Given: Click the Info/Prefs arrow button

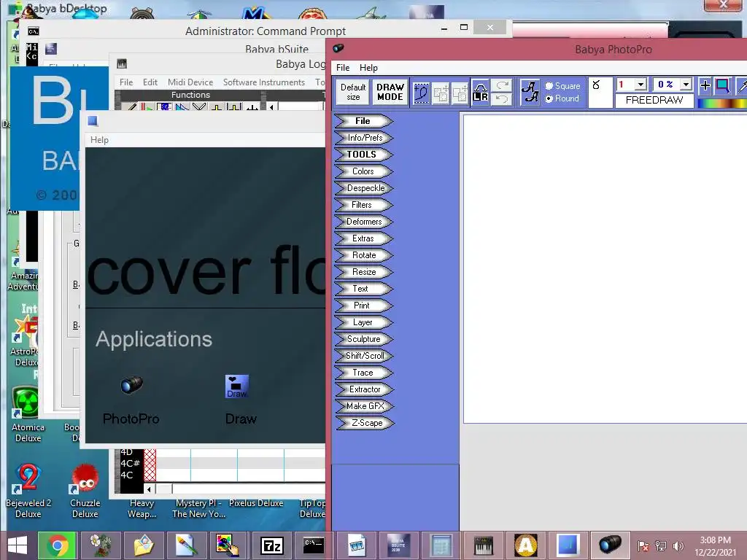Looking at the screenshot, I should (363, 138).
